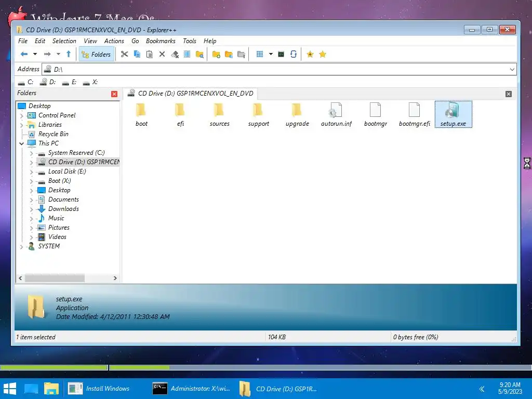The height and width of the screenshot is (399, 532).
Task: Select the support folder
Action: [x=258, y=115]
